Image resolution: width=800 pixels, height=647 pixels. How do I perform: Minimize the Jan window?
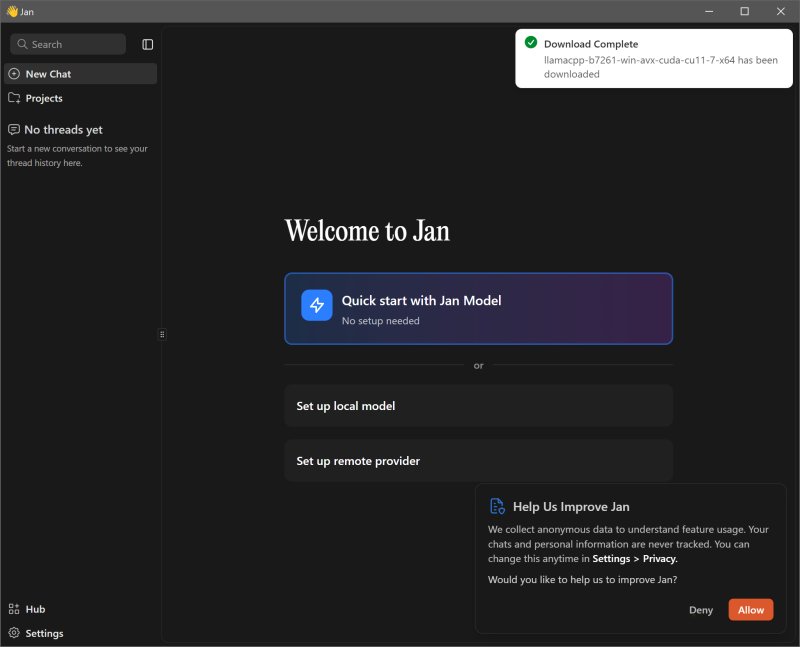point(709,11)
